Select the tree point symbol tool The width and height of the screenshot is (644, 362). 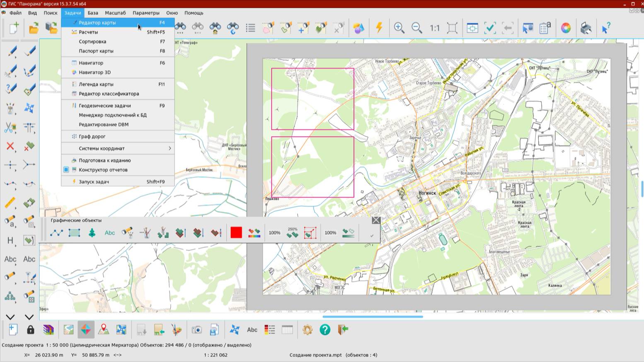pyautogui.click(x=92, y=233)
